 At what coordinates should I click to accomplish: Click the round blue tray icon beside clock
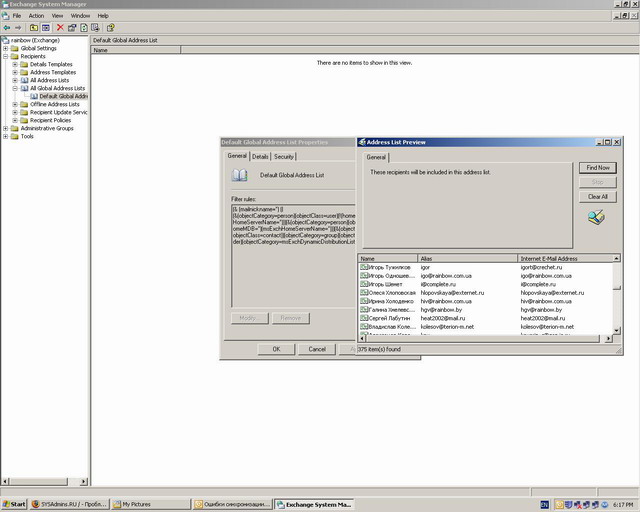[605, 505]
